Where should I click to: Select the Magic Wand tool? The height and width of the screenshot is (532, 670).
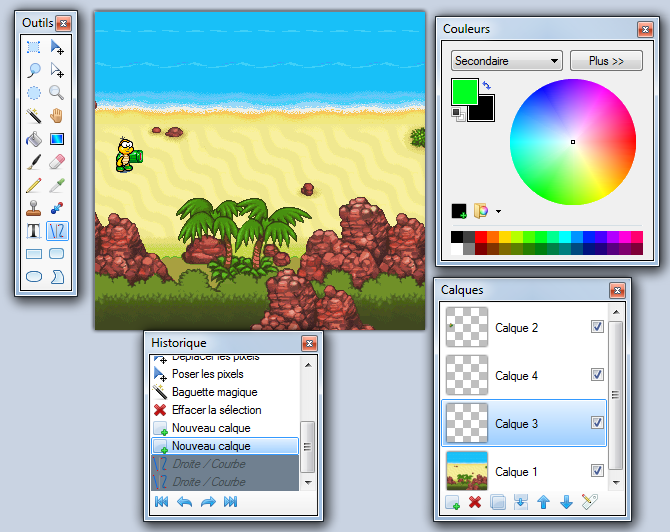click(x=33, y=115)
